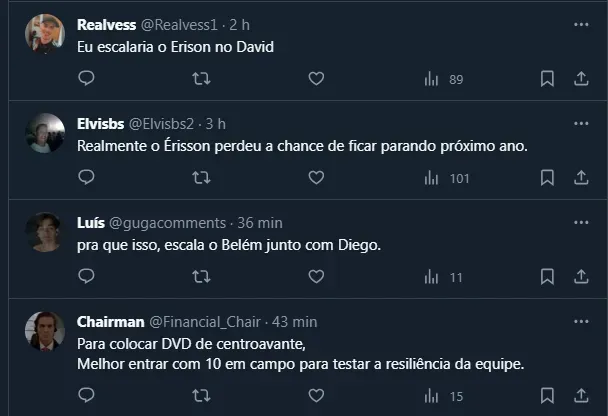
Task: View analytics showing 101 views
Action: pyautogui.click(x=446, y=178)
